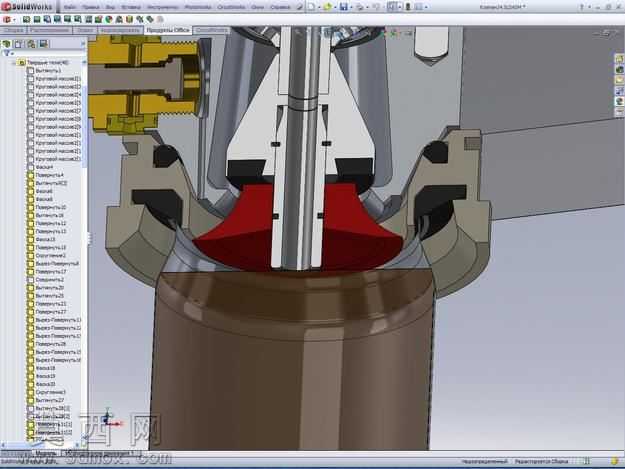The width and height of the screenshot is (625, 469).
Task: Open the Правка menu
Action: pos(90,7)
